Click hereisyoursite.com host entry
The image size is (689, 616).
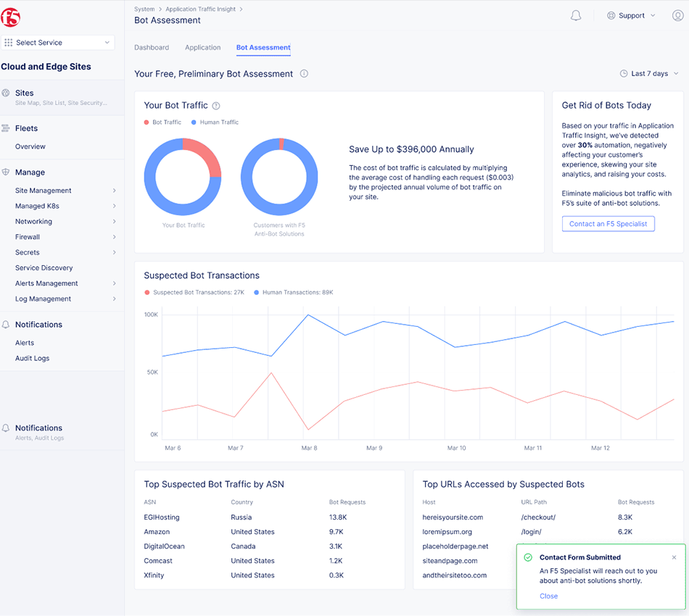click(x=453, y=517)
